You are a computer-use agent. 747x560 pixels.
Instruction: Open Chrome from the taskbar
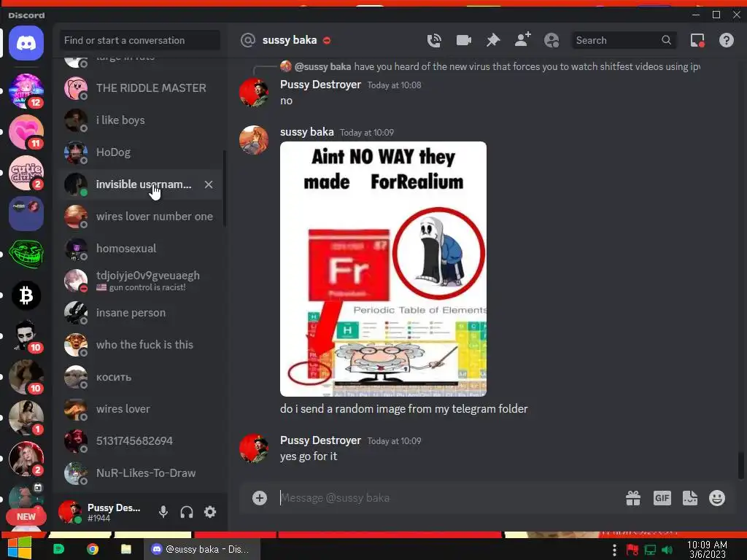pos(93,549)
